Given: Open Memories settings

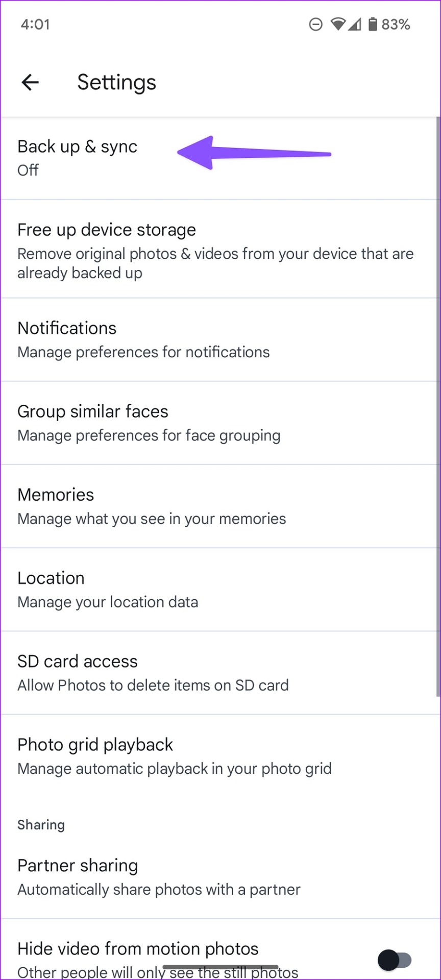Looking at the screenshot, I should pyautogui.click(x=219, y=506).
